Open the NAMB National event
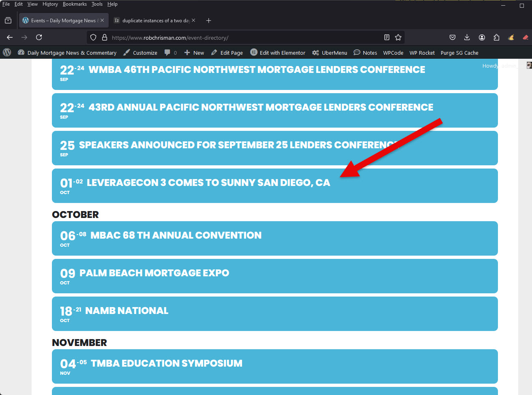 click(275, 314)
